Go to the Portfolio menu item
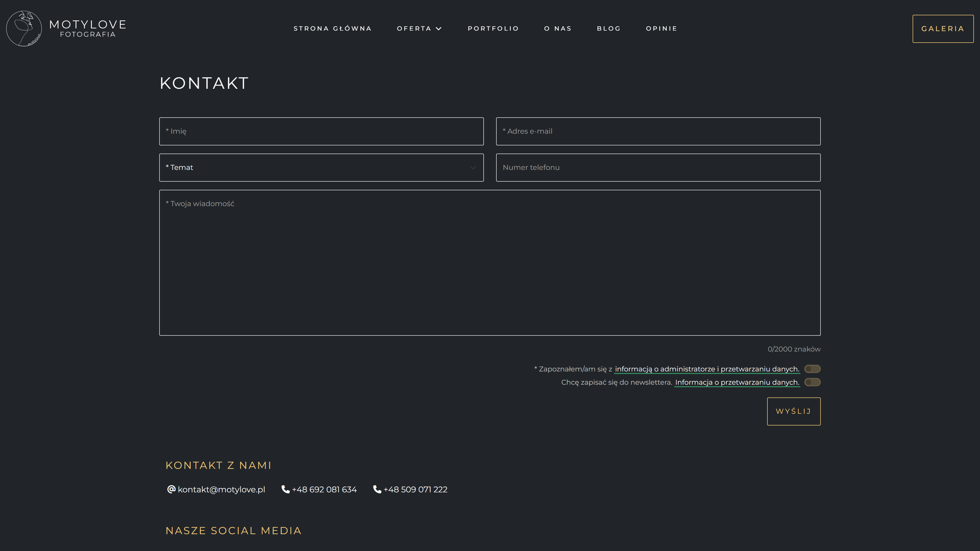 (x=493, y=29)
